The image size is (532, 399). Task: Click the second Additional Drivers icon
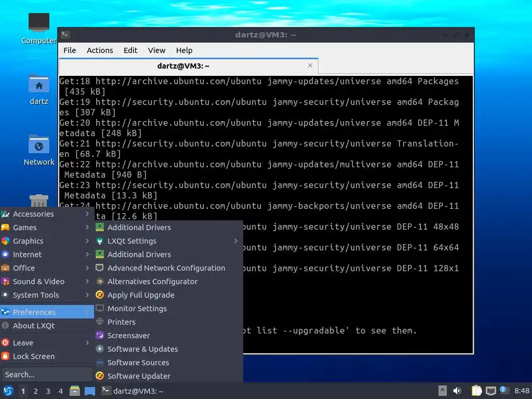click(x=99, y=255)
